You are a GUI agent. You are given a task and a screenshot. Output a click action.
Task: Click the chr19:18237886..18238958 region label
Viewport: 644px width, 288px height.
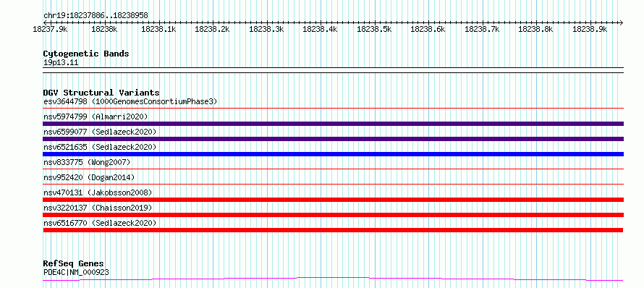tap(96, 16)
